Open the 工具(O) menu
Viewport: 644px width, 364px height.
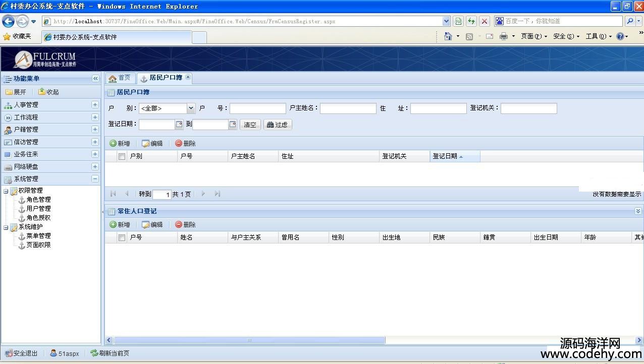click(599, 36)
